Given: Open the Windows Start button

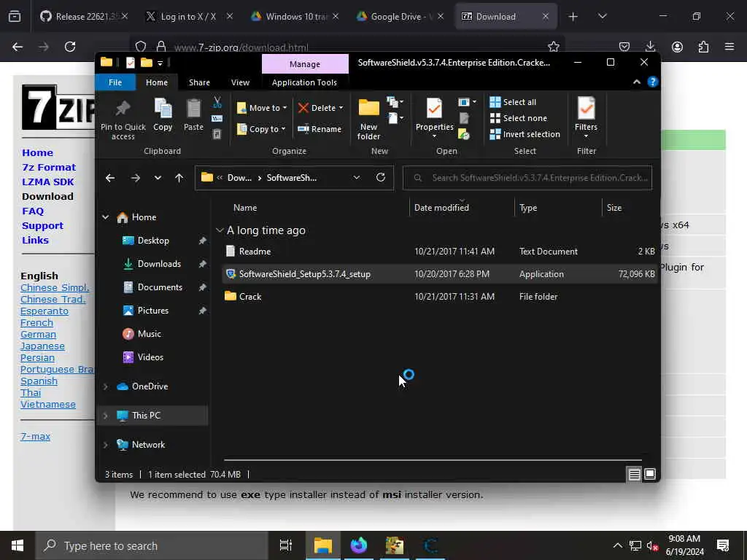Looking at the screenshot, I should point(18,545).
